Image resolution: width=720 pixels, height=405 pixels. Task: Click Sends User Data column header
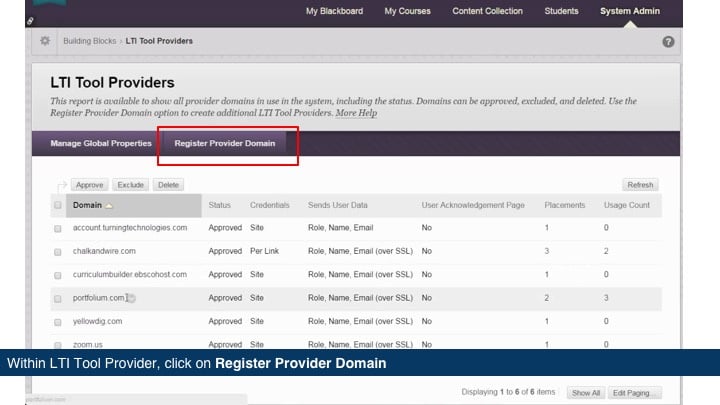(338, 205)
